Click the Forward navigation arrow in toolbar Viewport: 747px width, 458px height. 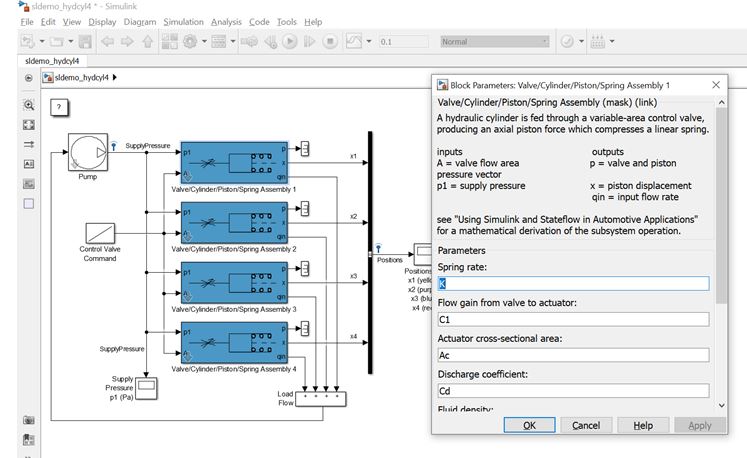pos(127,41)
